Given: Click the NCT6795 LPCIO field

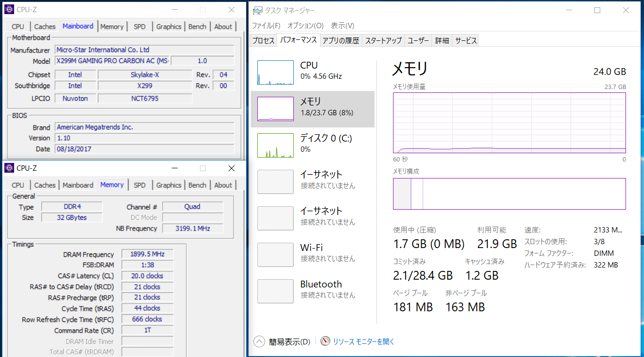Looking at the screenshot, I should (x=145, y=99).
